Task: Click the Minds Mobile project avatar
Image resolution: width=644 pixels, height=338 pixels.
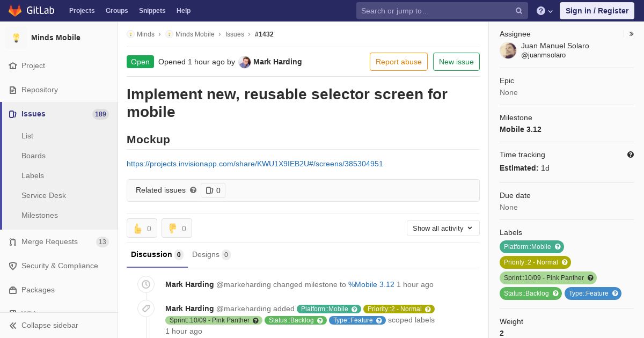Action: coord(16,38)
